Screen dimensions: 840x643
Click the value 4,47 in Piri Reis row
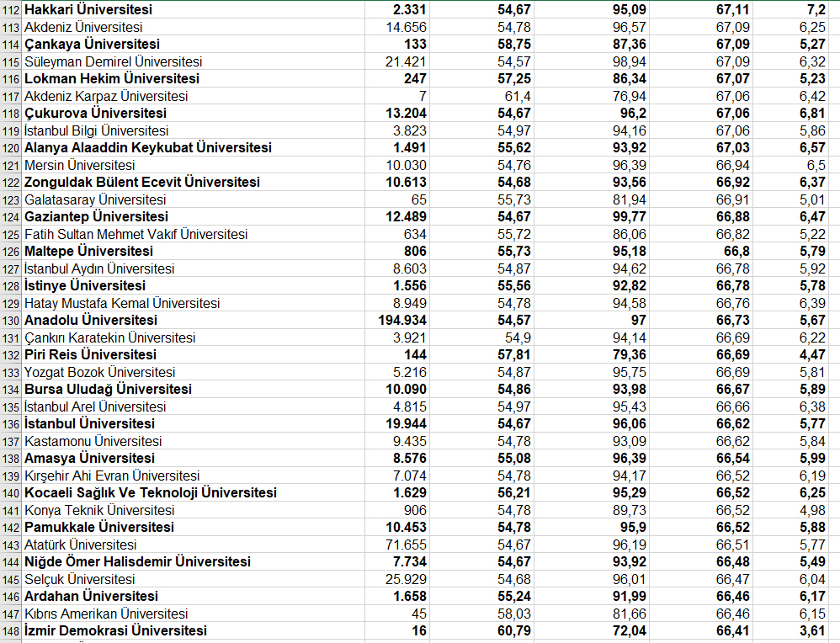point(813,355)
